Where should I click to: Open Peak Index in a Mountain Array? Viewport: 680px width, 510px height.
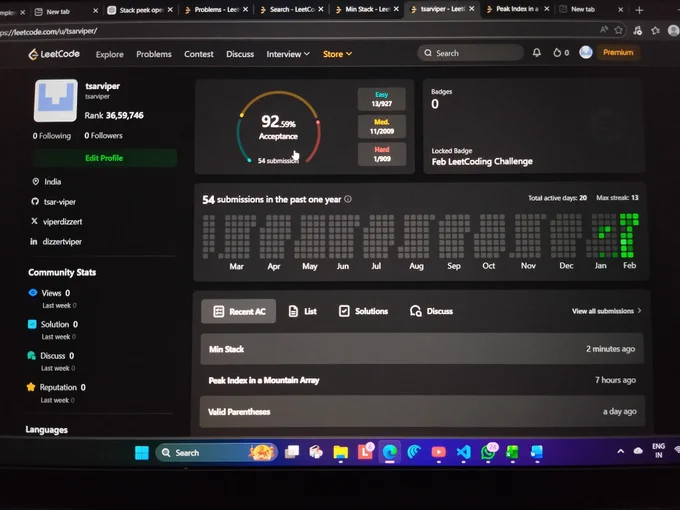pyautogui.click(x=422, y=380)
